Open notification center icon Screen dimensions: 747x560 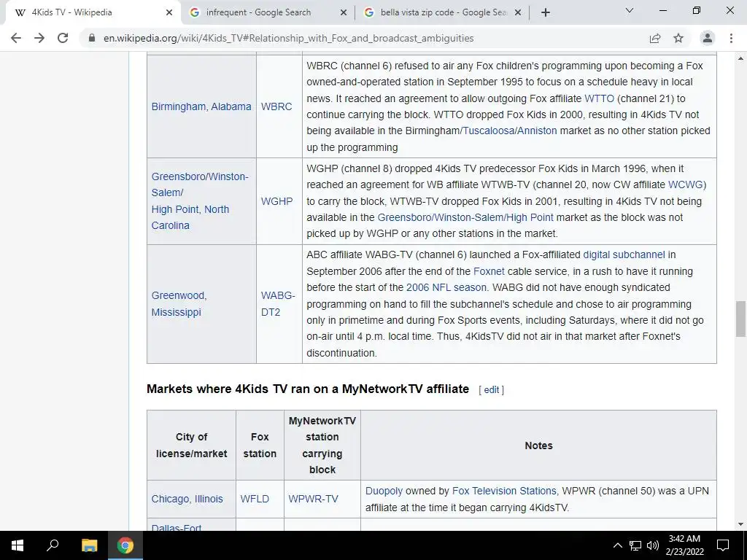(723, 545)
